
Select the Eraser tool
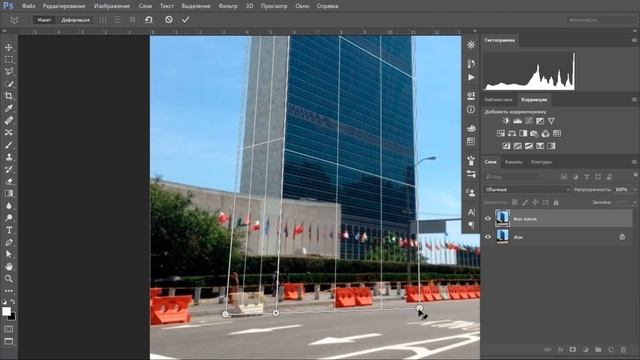click(x=9, y=181)
